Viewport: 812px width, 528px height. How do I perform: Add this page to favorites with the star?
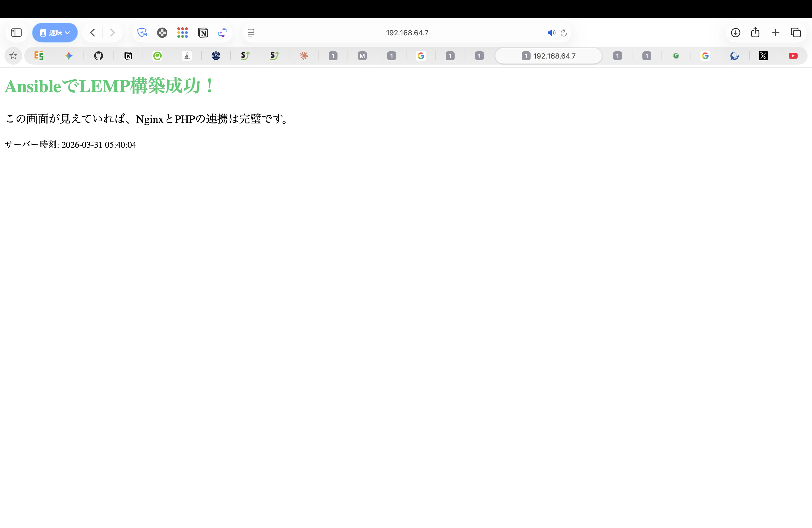pyautogui.click(x=13, y=56)
